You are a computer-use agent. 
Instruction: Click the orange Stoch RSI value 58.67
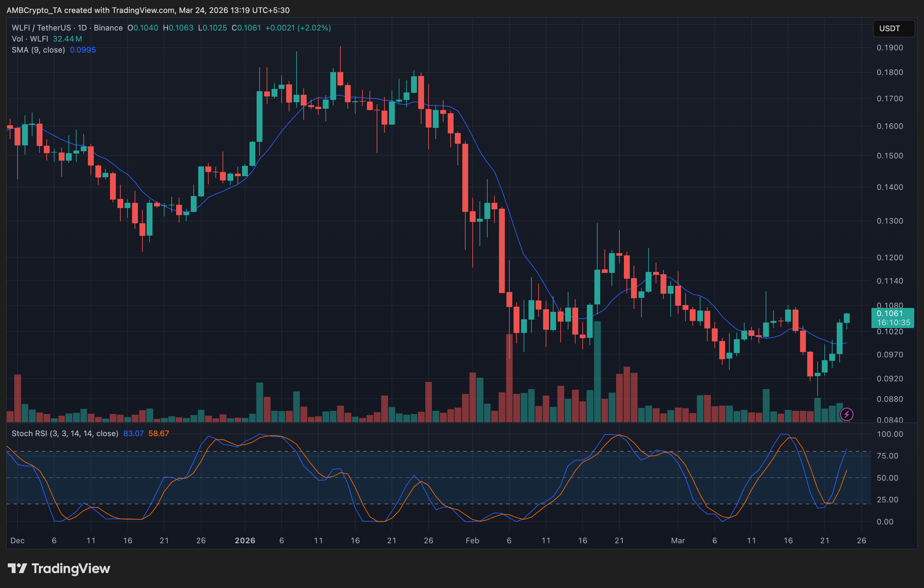pyautogui.click(x=158, y=433)
